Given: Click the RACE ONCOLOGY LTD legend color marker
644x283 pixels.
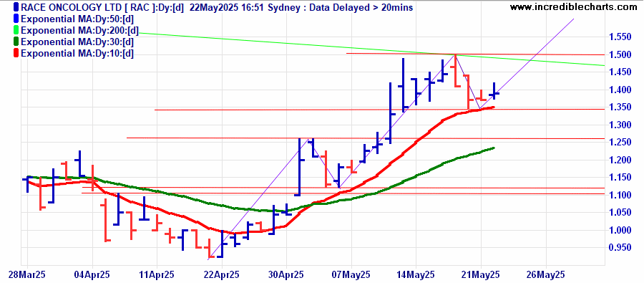Looking at the screenshot, I should [16, 7].
